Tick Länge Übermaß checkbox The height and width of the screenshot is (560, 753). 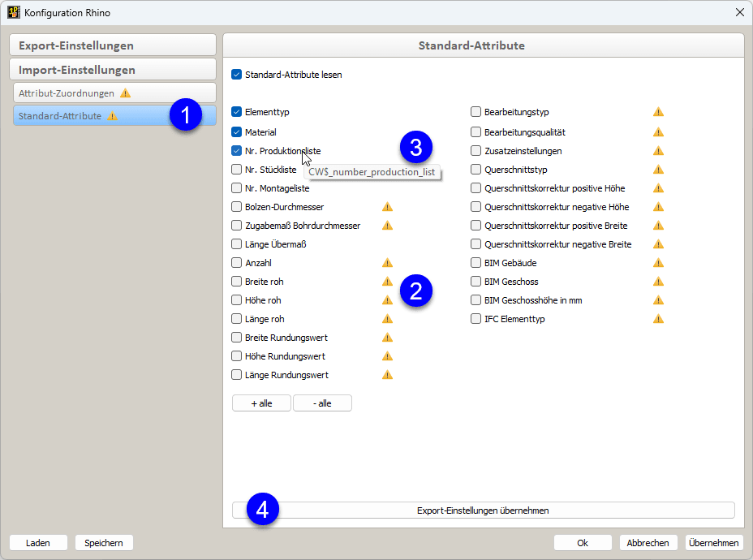click(x=236, y=244)
